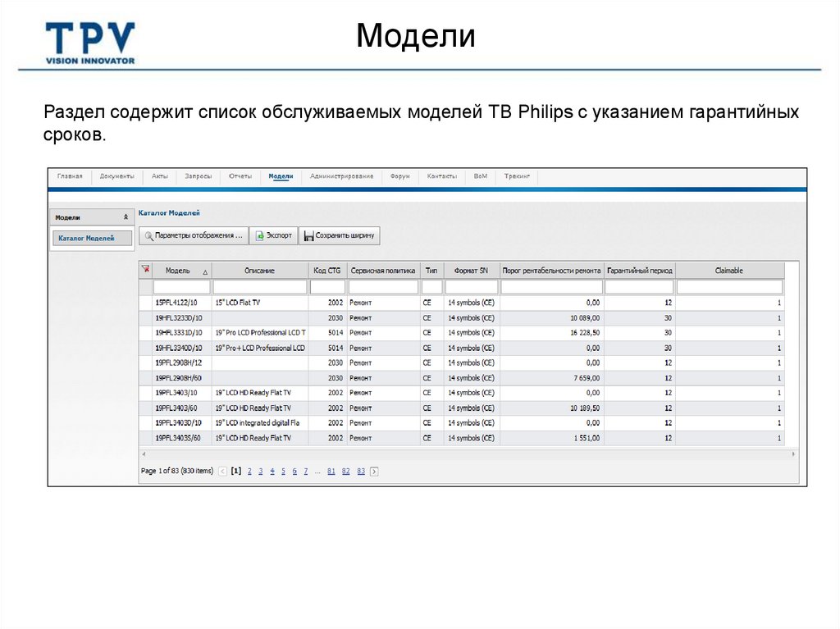The image size is (840, 629).
Task: Open the Администрирование tab
Action: point(341,176)
